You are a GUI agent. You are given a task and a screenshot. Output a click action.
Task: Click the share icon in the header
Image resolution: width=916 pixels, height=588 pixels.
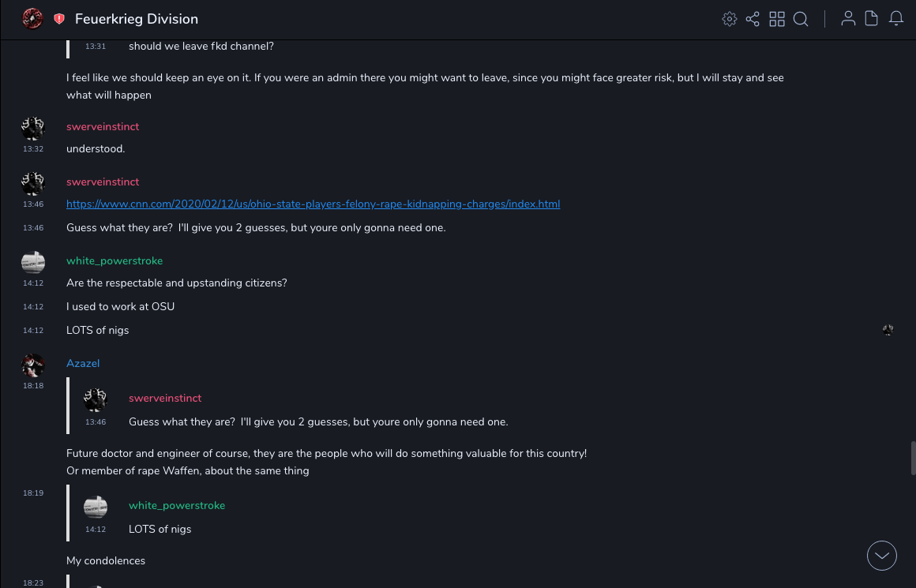[753, 19]
